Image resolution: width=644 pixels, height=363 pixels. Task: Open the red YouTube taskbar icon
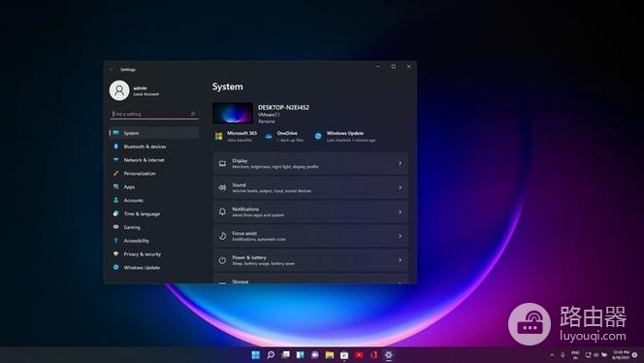(359, 355)
